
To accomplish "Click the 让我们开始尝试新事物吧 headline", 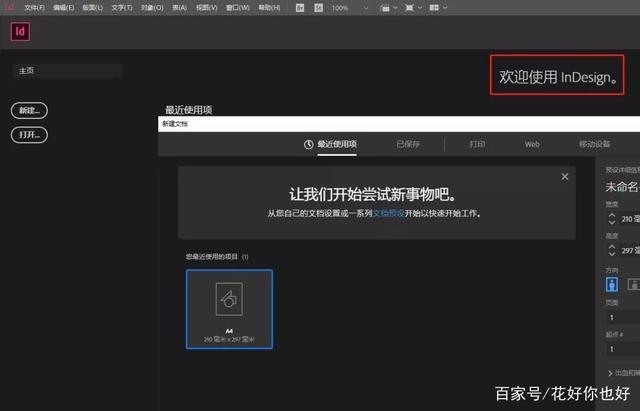I will (x=373, y=195).
